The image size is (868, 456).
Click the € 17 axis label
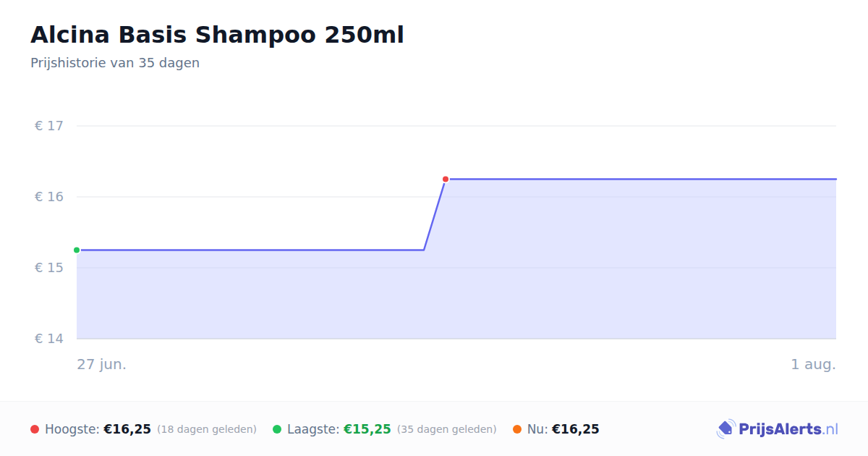pyautogui.click(x=49, y=126)
